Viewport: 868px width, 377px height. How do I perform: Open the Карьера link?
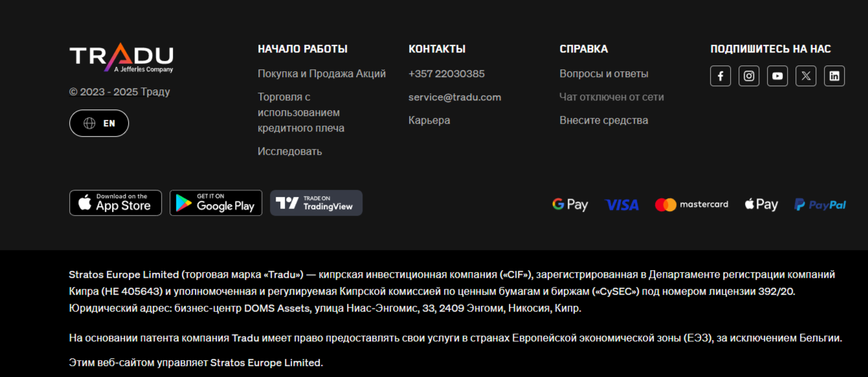(x=429, y=120)
